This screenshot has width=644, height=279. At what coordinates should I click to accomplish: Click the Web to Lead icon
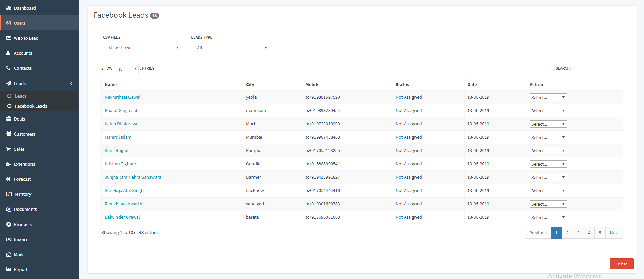tap(9, 38)
